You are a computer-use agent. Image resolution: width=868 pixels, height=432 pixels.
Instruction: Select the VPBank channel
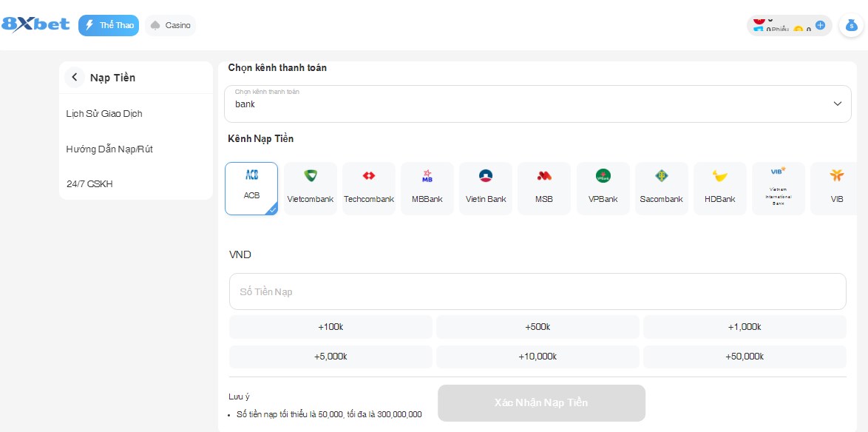pyautogui.click(x=603, y=189)
